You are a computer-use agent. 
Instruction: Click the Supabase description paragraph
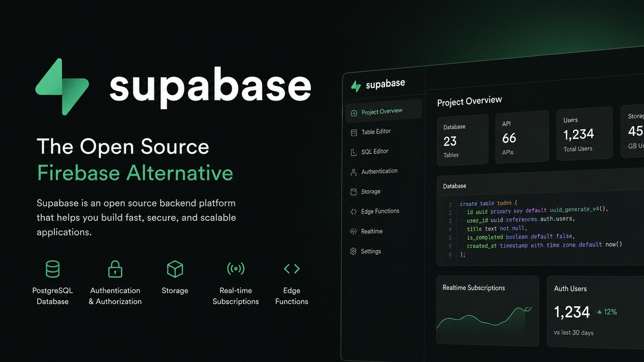(136, 218)
